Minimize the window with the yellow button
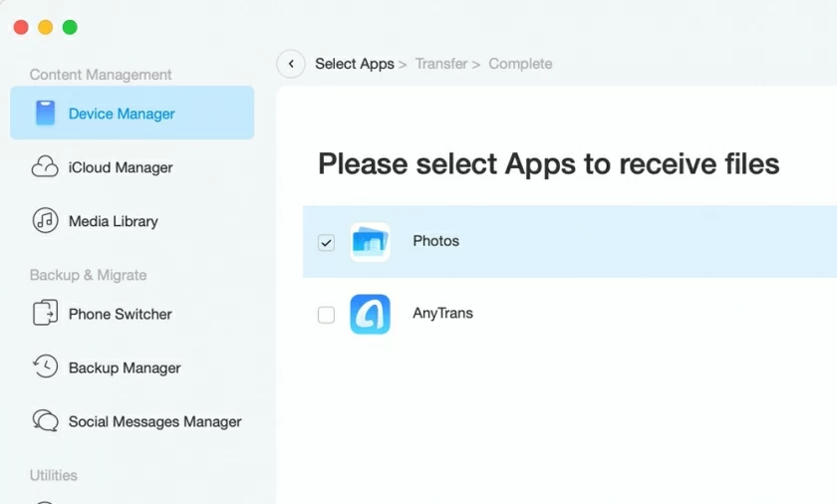 tap(45, 27)
